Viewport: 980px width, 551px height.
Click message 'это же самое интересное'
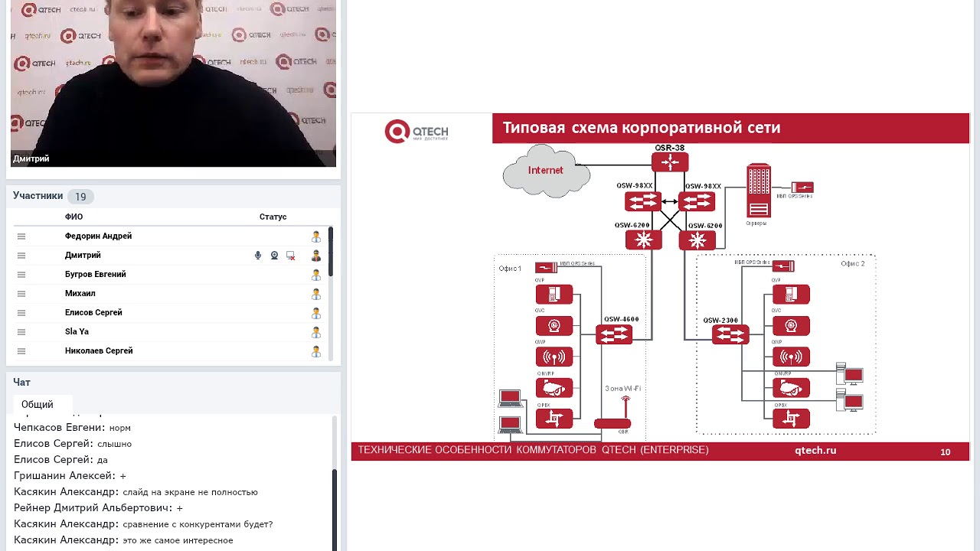click(x=178, y=540)
